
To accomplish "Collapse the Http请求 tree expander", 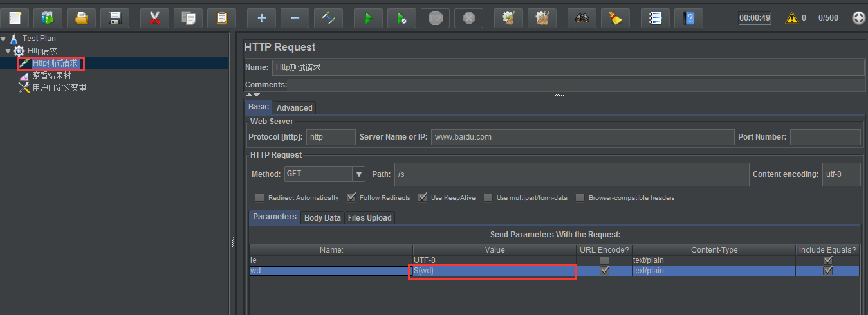I will 8,51.
